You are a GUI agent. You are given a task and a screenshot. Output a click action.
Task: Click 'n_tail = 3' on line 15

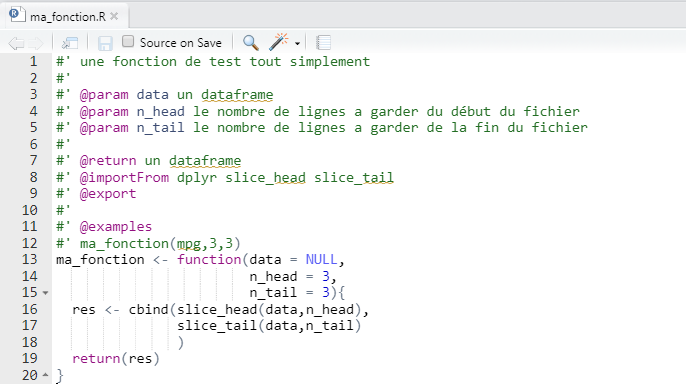click(x=290, y=292)
